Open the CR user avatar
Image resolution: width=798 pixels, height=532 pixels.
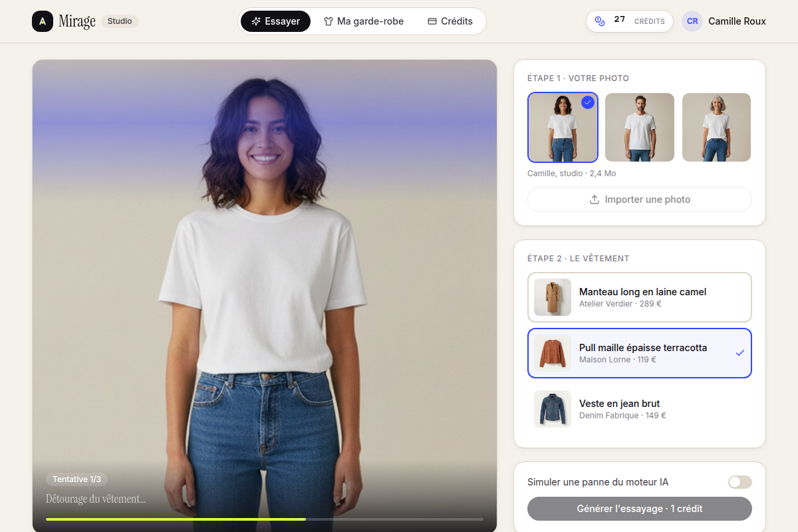pyautogui.click(x=692, y=21)
